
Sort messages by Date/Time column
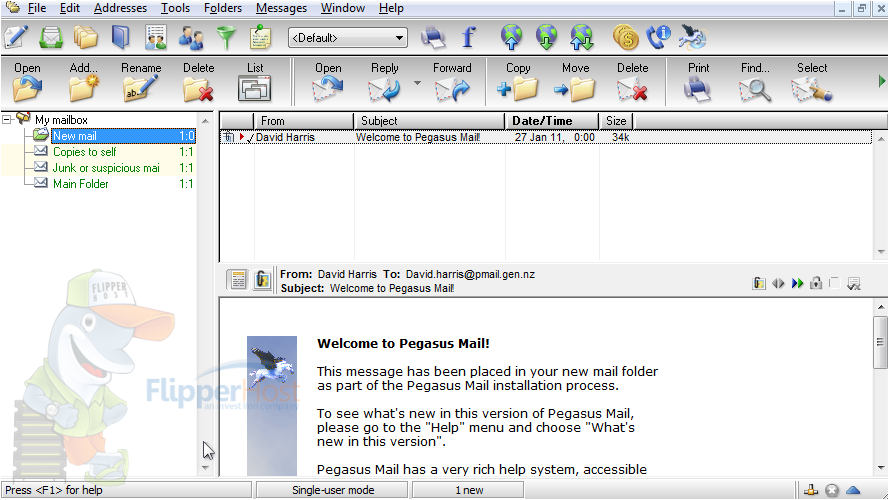tap(552, 121)
